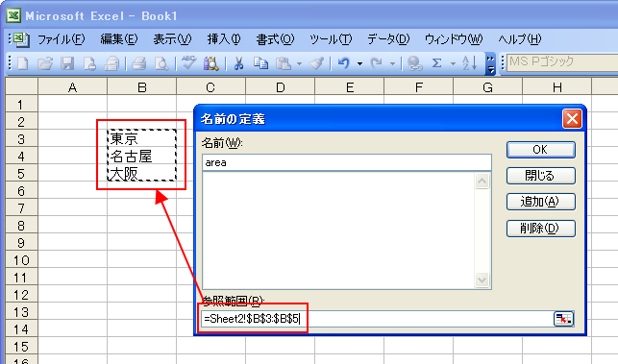618x364 pixels.
Task: Click the Excel icon in the title bar
Action: click(x=13, y=15)
